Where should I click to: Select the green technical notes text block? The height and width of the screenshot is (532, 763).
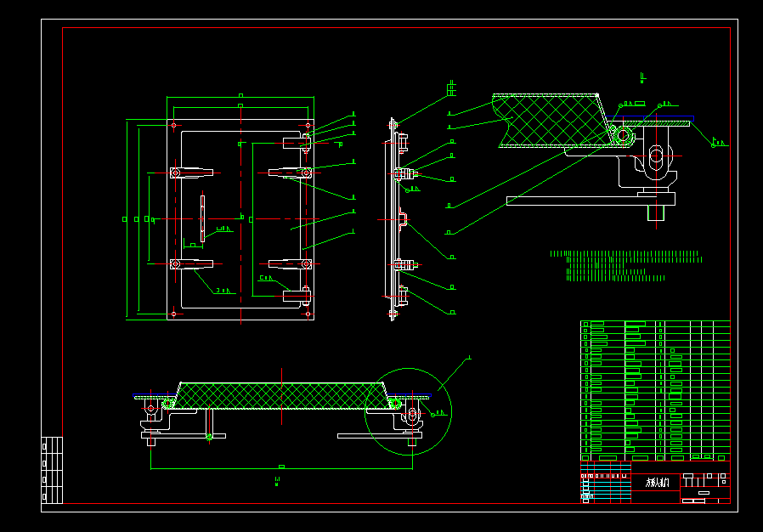[625, 266]
